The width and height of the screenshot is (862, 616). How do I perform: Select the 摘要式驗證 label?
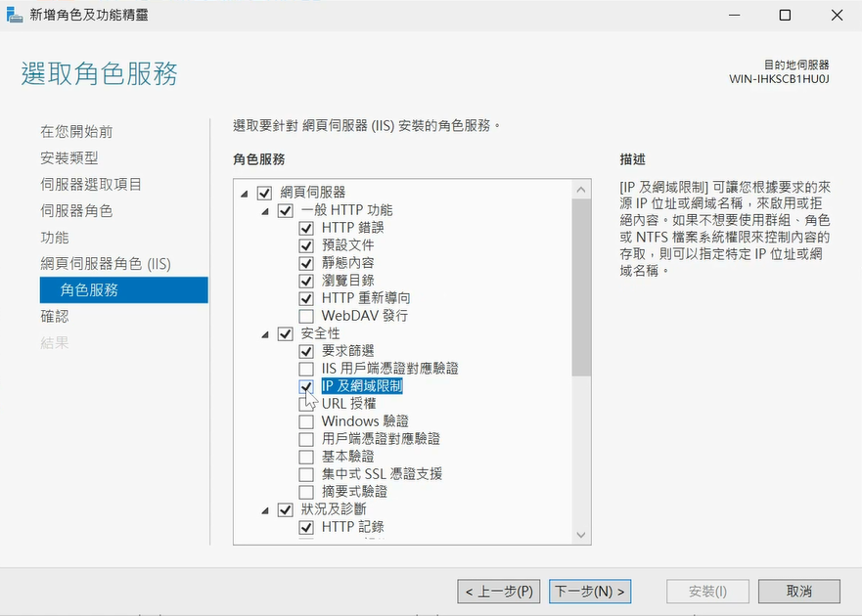(354, 492)
